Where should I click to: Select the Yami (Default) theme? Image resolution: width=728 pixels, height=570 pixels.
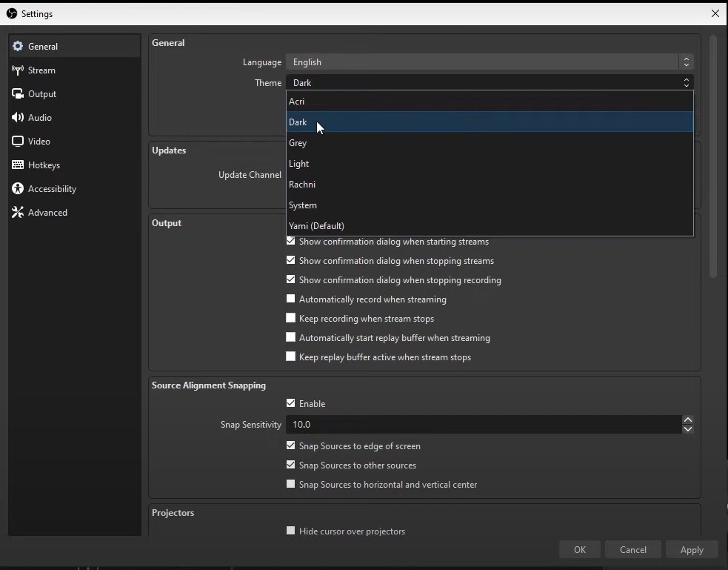[x=316, y=225]
